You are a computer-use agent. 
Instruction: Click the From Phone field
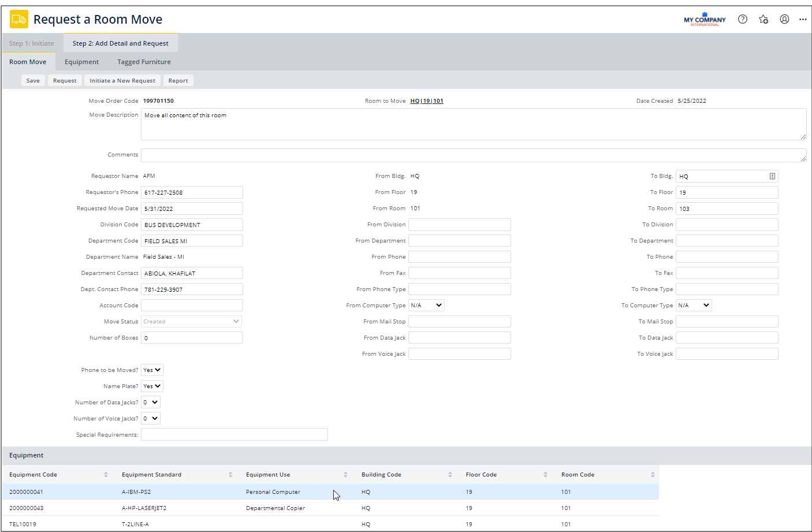(x=460, y=257)
